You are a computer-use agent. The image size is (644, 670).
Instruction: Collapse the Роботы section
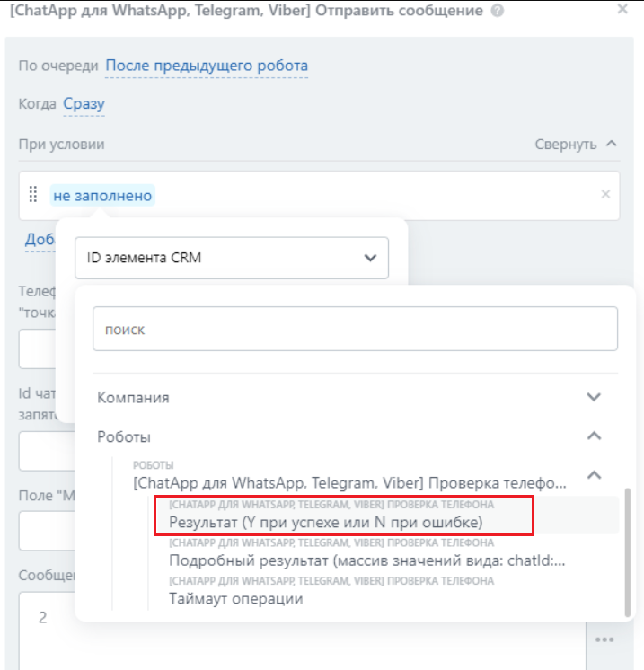593,436
